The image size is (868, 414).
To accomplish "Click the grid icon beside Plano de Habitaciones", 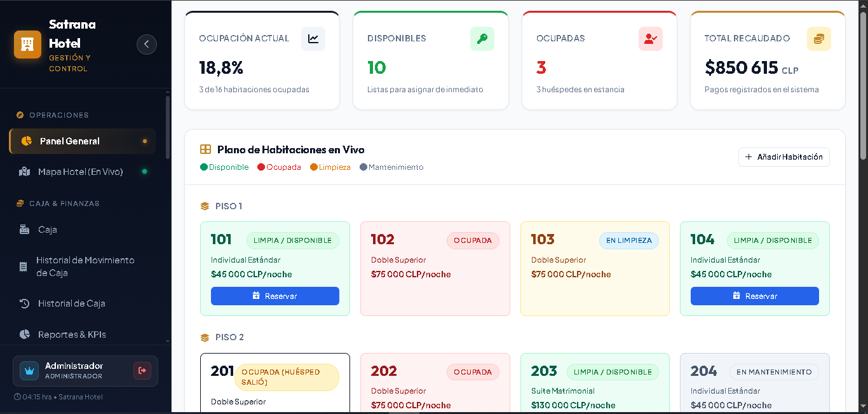I will [x=205, y=149].
